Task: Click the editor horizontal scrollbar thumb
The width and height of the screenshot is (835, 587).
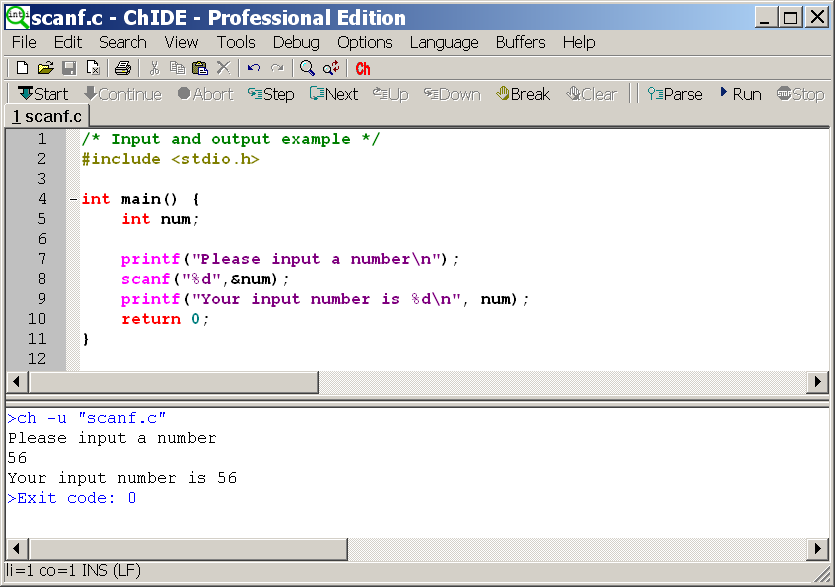Action: [x=174, y=382]
